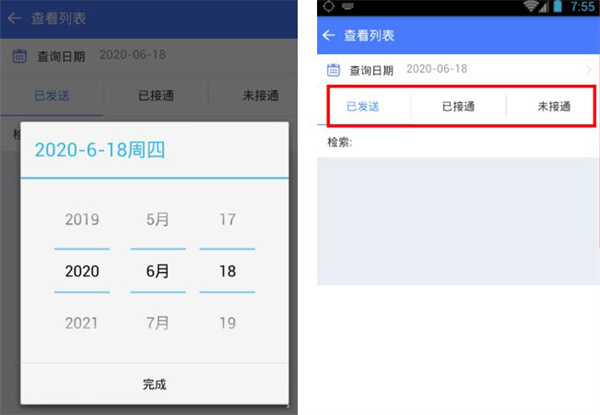Click the 检索 search field
Image resolution: width=600 pixels, height=415 pixels.
point(458,142)
